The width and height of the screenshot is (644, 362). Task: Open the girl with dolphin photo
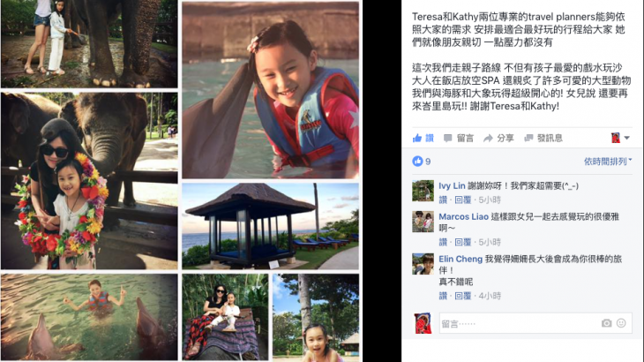pyautogui.click(x=270, y=90)
